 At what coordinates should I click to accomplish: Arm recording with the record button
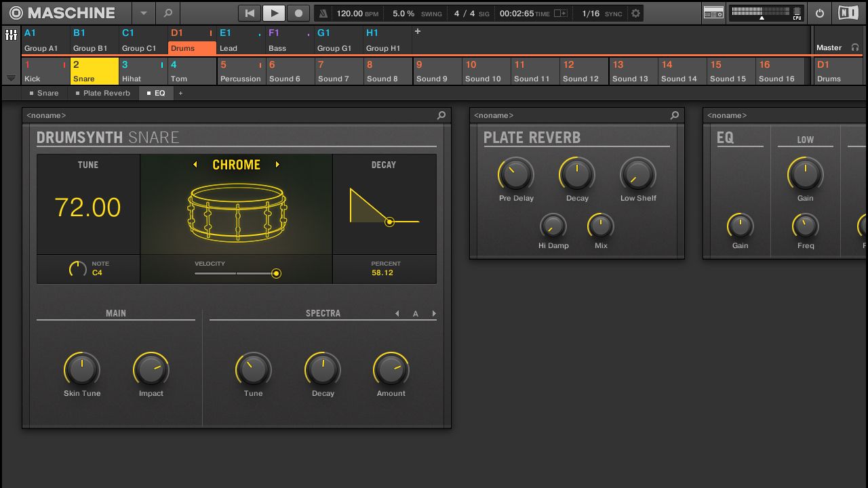point(298,13)
